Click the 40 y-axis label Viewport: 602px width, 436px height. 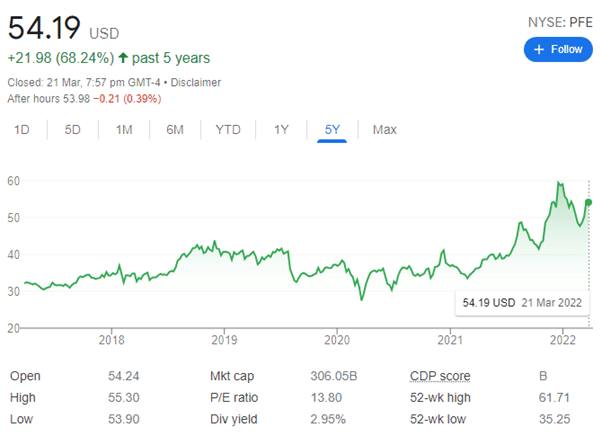[x=13, y=254]
